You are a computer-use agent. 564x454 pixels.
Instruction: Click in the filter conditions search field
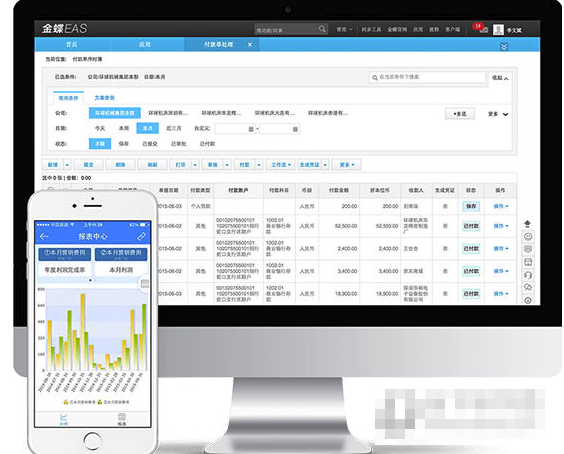point(427,77)
